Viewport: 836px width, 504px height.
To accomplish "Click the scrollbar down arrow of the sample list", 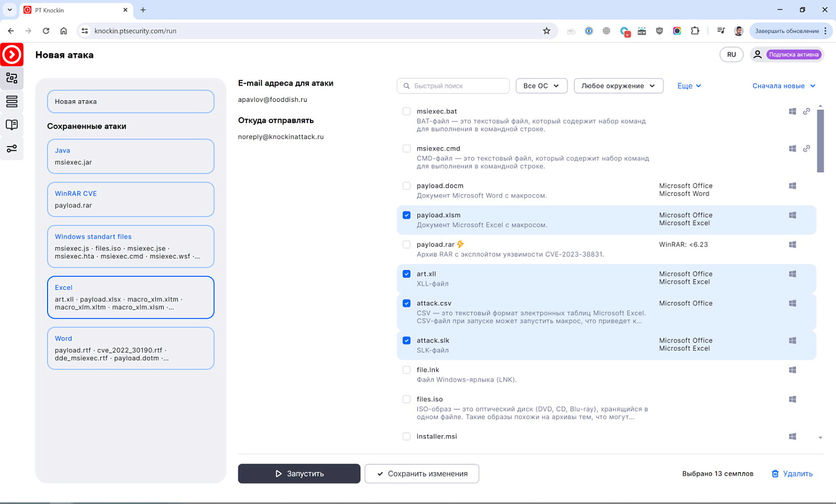I will pos(820,438).
